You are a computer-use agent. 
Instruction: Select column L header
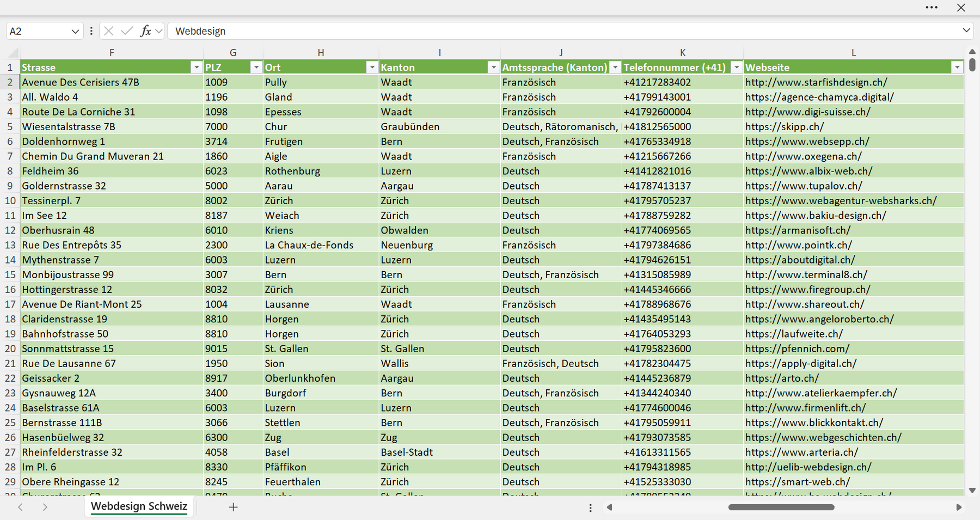click(853, 53)
